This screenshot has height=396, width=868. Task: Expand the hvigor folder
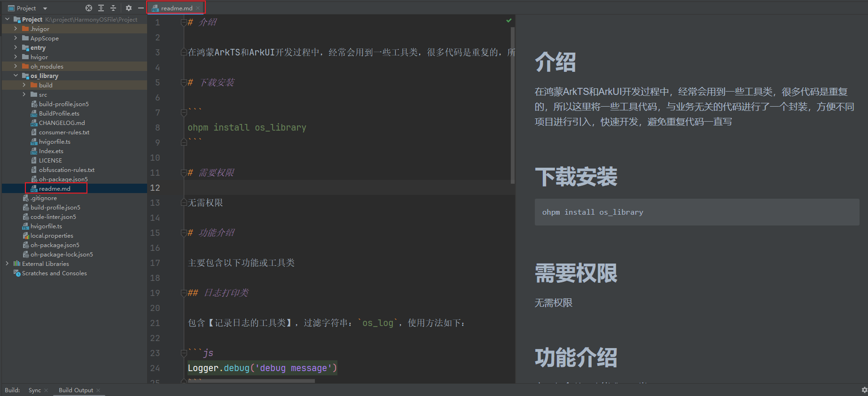pos(16,57)
